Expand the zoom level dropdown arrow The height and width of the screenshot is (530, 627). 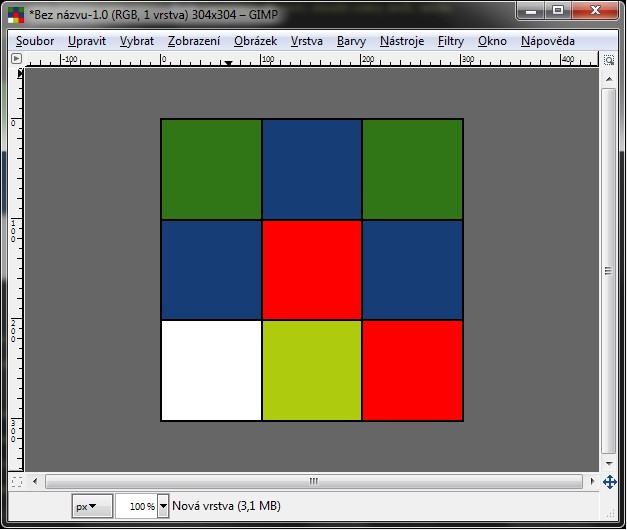tap(163, 506)
